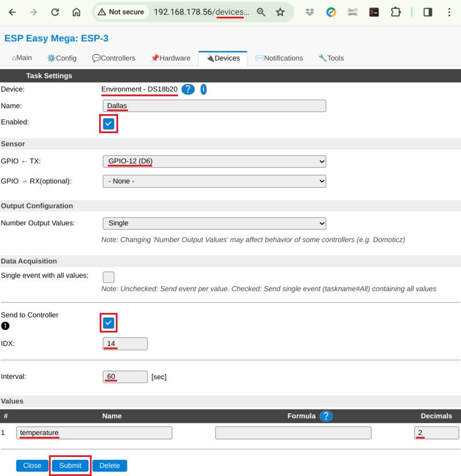Open the ESP Easy Mega: ESP-3 title link

pyautogui.click(x=56, y=38)
